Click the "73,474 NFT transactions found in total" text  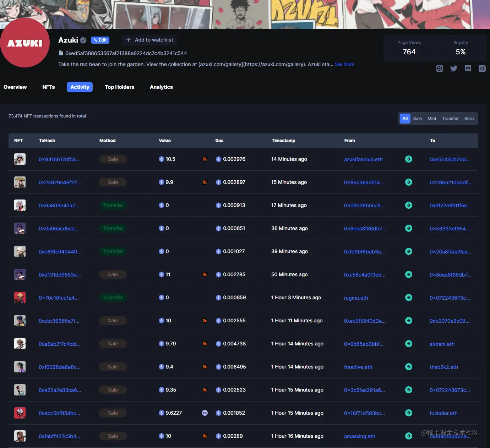click(47, 116)
